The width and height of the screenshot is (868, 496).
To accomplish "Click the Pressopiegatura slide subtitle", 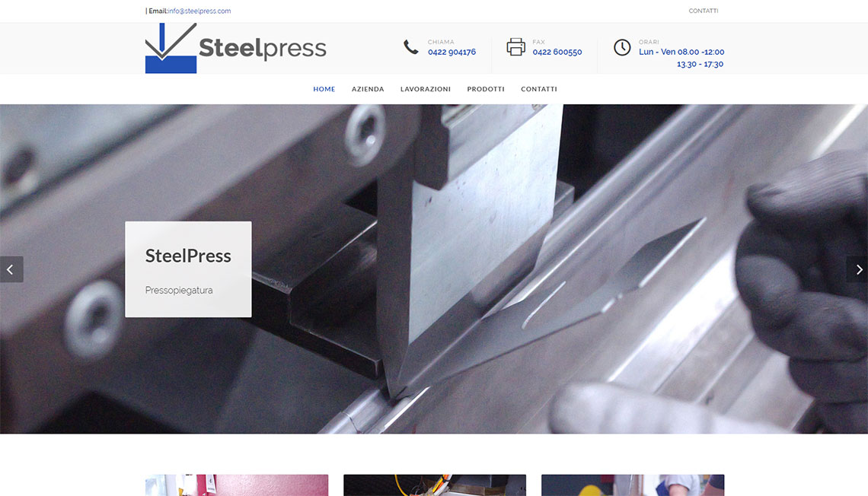I will click(179, 291).
